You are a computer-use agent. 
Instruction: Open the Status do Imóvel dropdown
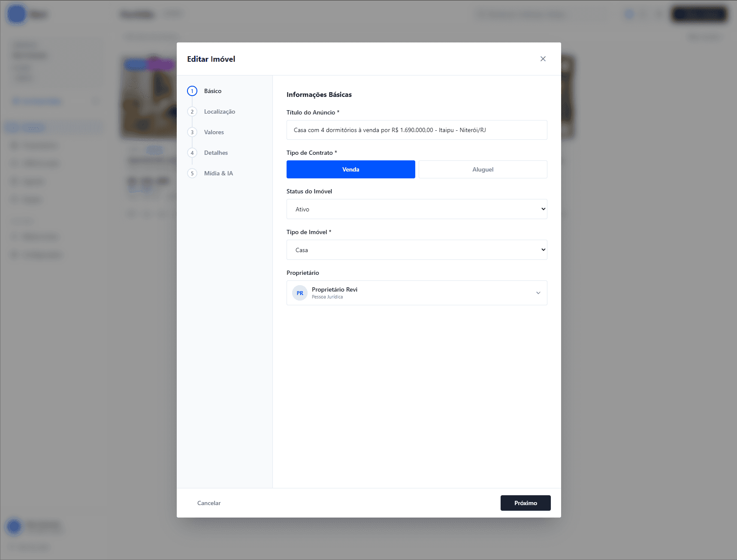[416, 209]
